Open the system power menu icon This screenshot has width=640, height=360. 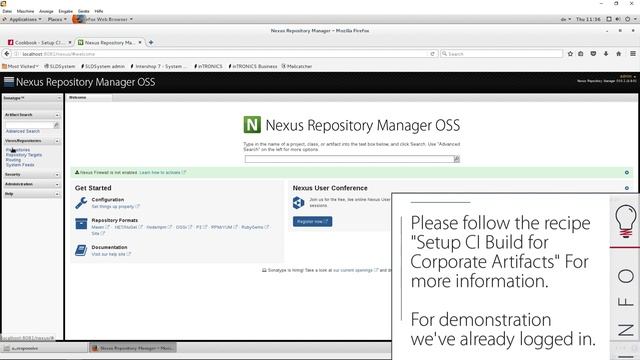coord(629,19)
